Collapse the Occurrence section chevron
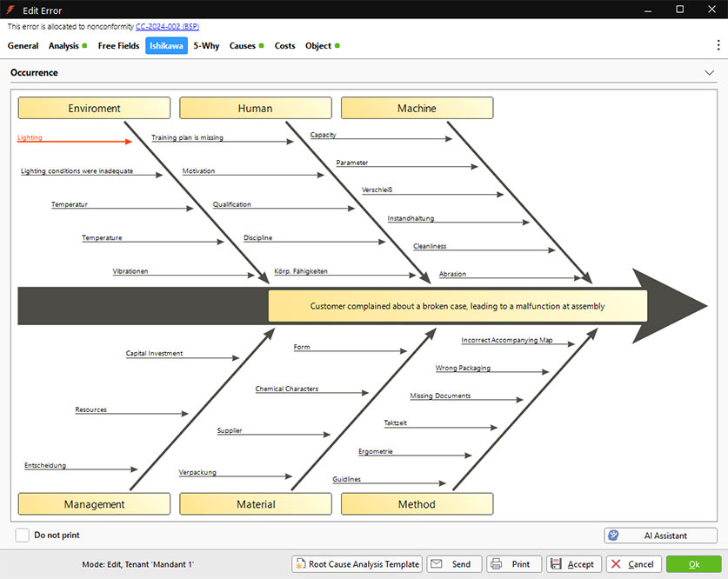This screenshot has height=579, width=728. 709,73
